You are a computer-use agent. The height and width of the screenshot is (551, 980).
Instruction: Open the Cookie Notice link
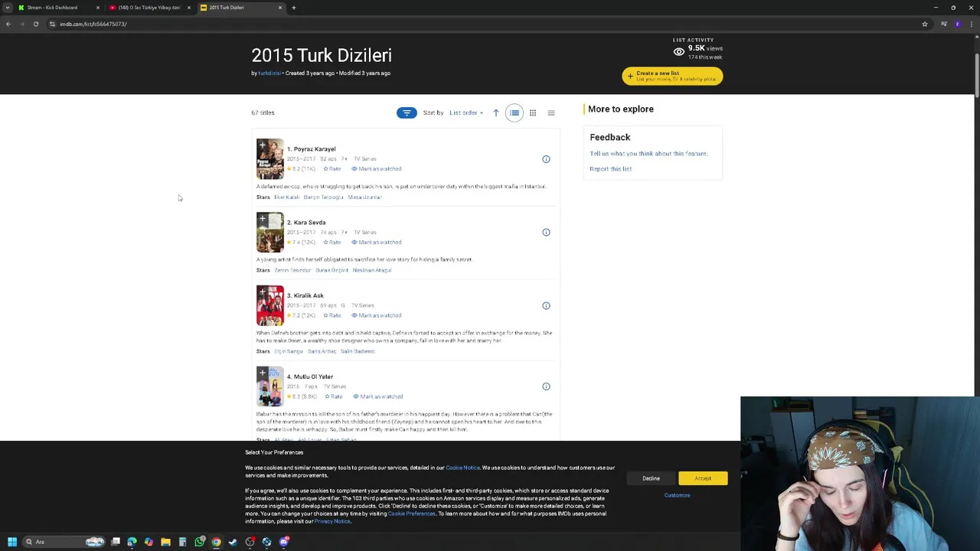point(462,468)
